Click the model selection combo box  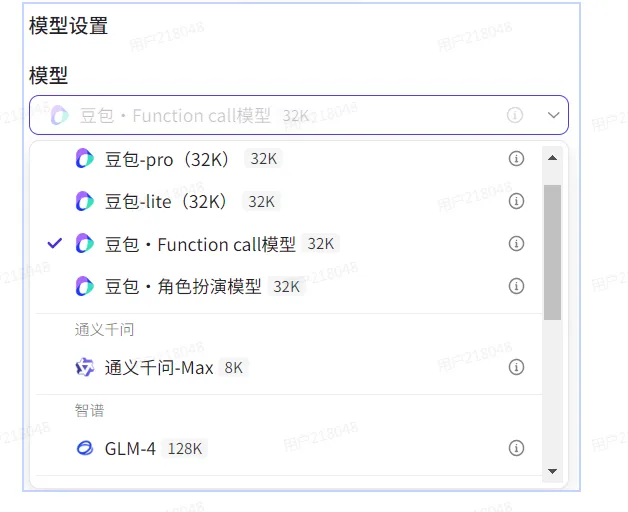coord(299,115)
